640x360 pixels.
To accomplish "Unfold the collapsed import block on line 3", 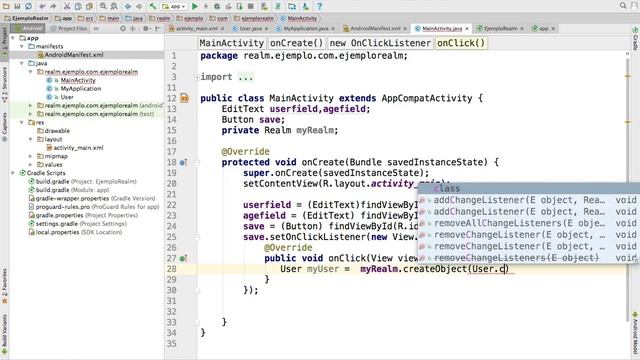I will (x=197, y=77).
